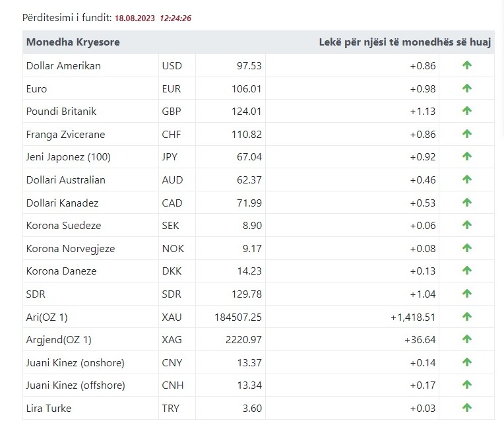Click the USD currency code cell

click(x=172, y=65)
